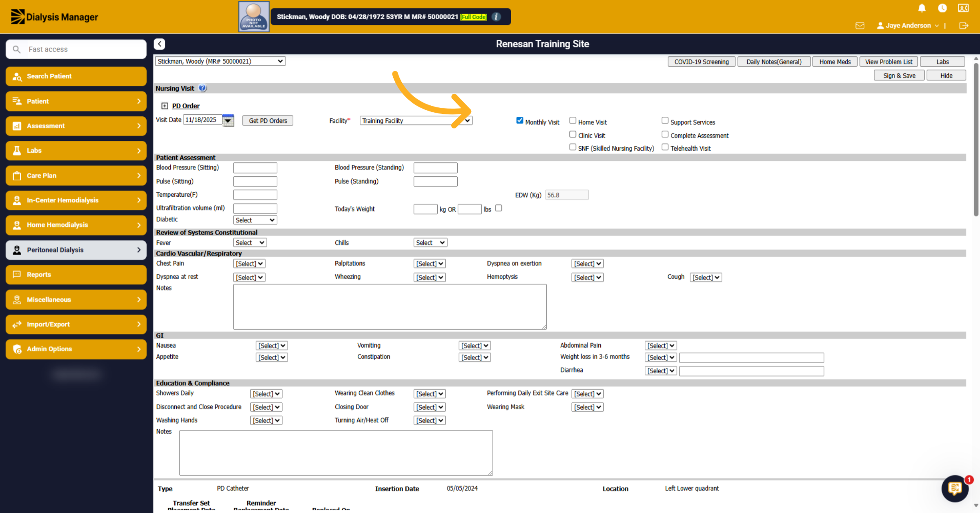This screenshot has width=980, height=513.
Task: Click the View Problem List button
Action: (889, 62)
